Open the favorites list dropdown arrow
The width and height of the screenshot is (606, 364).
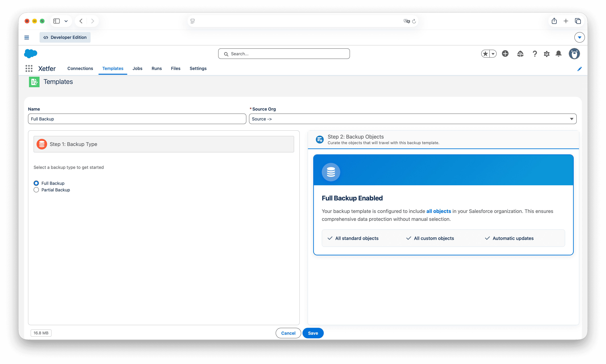[493, 54]
